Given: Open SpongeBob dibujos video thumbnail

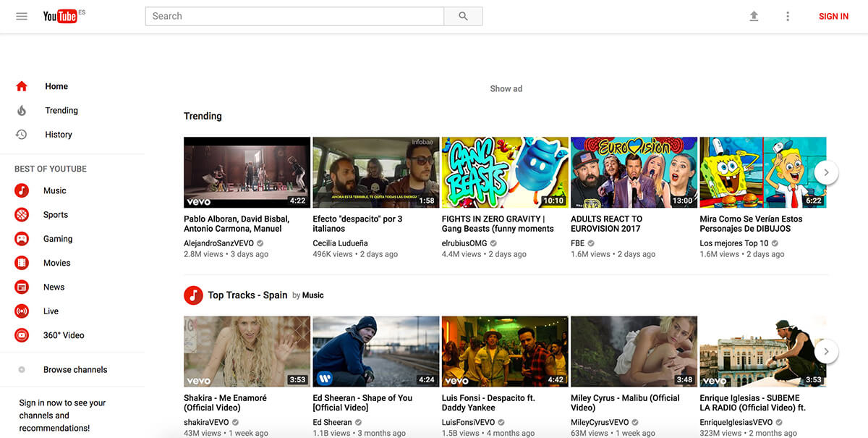Looking at the screenshot, I should pyautogui.click(x=763, y=172).
